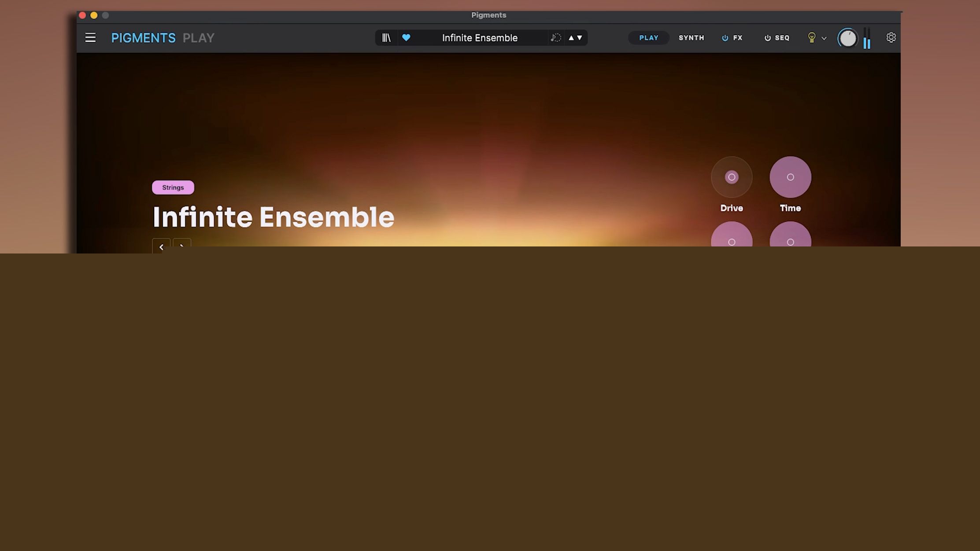
Task: Click the large Infinite Ensemble title
Action: (274, 217)
